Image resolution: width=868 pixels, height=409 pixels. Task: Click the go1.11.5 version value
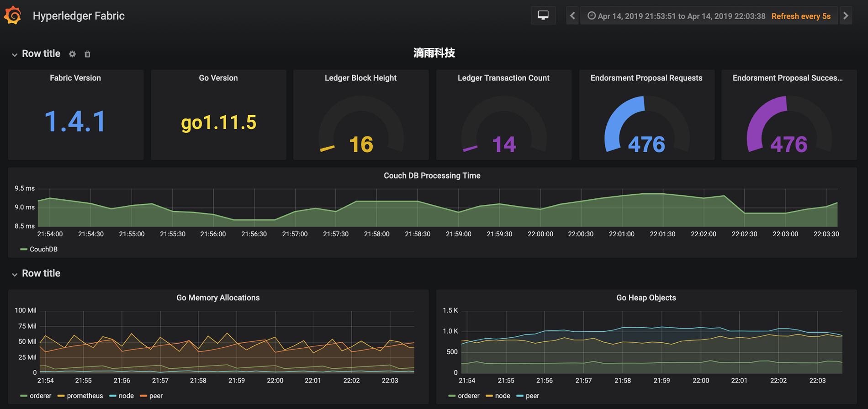click(x=218, y=122)
